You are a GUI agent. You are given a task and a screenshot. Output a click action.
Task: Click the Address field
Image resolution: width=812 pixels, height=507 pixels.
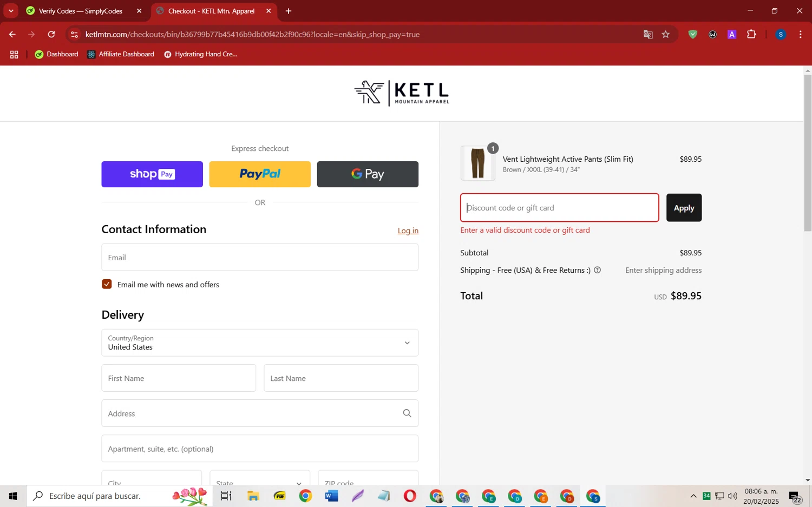(x=260, y=413)
